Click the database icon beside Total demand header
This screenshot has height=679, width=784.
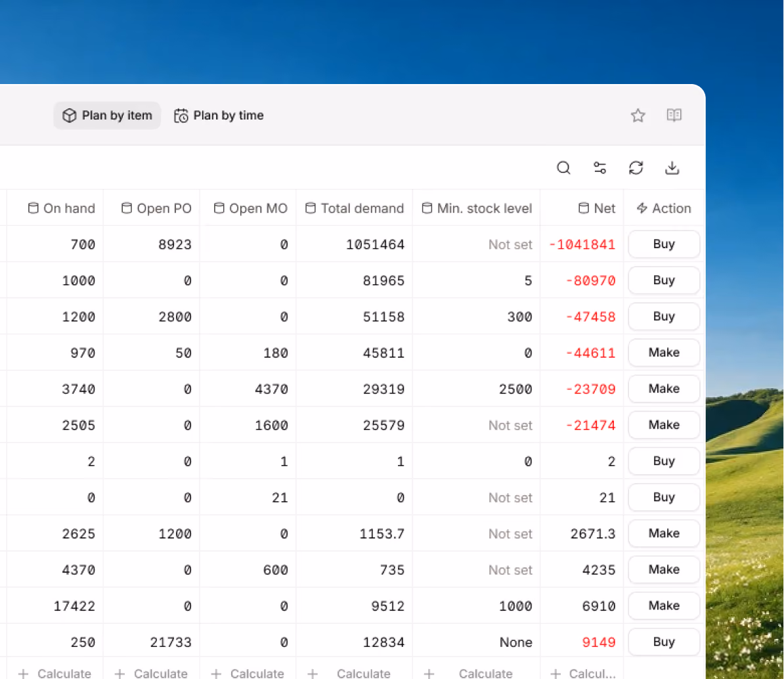tap(311, 208)
